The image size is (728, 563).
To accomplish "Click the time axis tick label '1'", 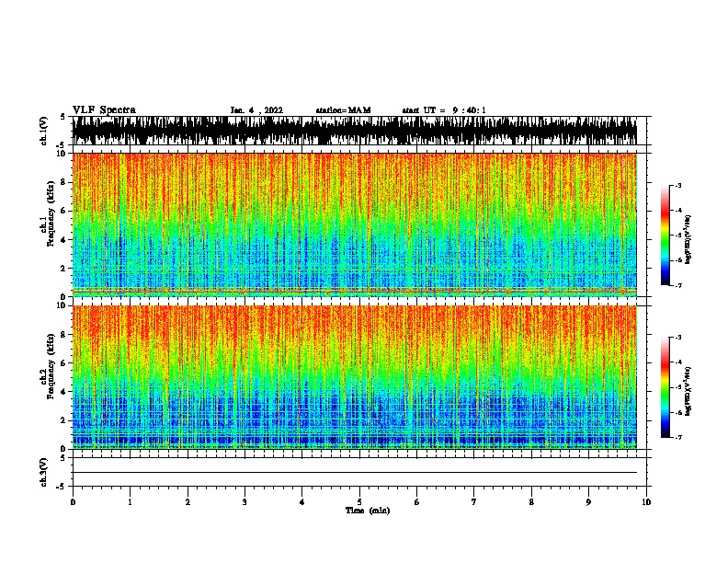I will click(x=130, y=502).
